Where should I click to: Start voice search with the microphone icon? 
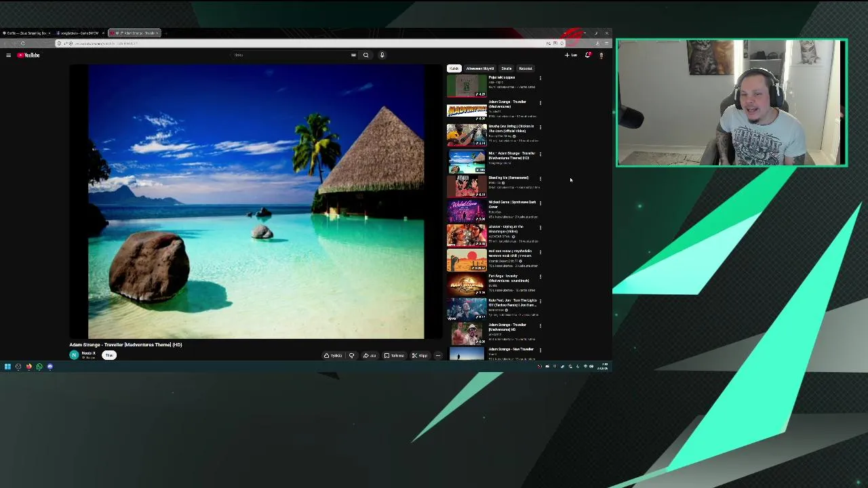(x=382, y=55)
